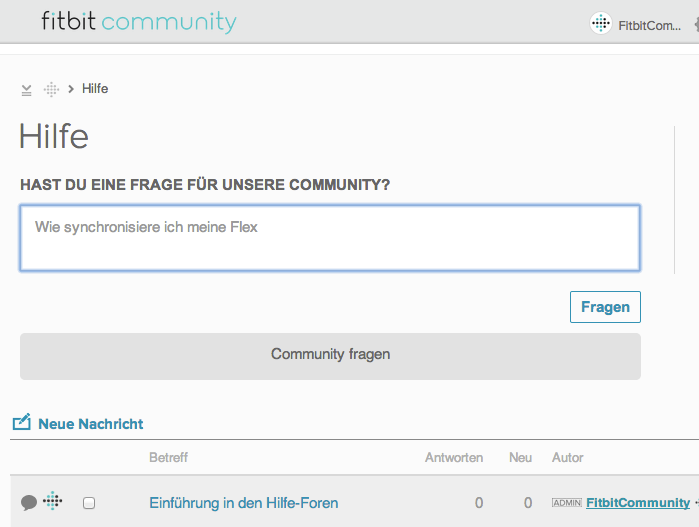This screenshot has height=527, width=699.
Task: Open the FitbitCommunity author profile link
Action: 638,503
